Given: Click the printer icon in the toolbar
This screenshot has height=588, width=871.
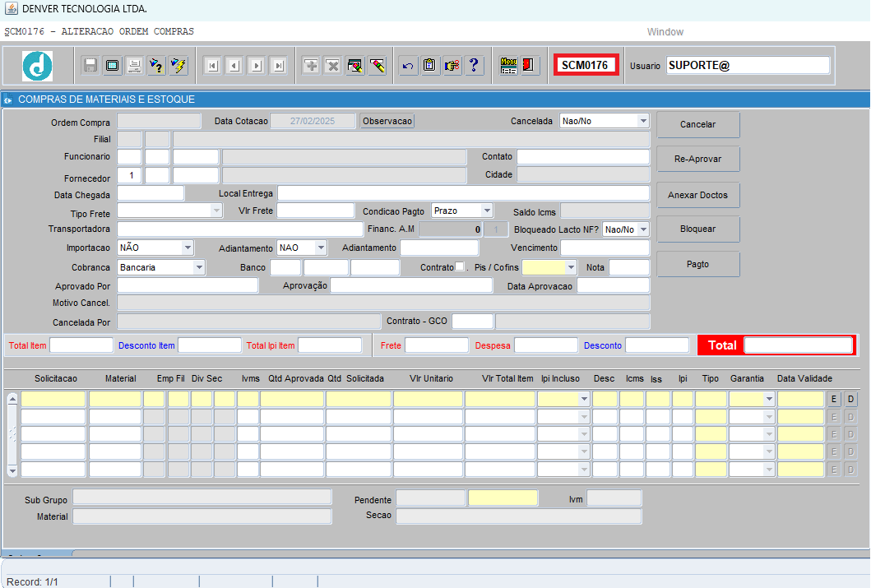Looking at the screenshot, I should [x=134, y=66].
